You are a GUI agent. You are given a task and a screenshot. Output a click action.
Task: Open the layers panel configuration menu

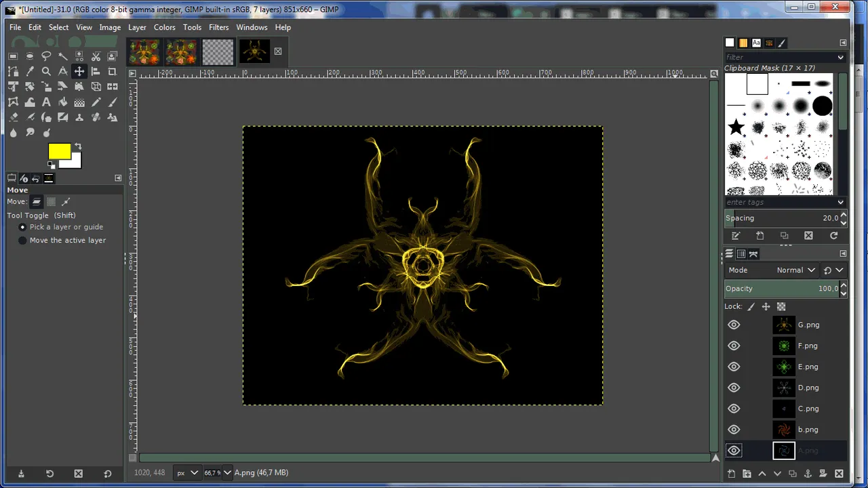click(843, 253)
